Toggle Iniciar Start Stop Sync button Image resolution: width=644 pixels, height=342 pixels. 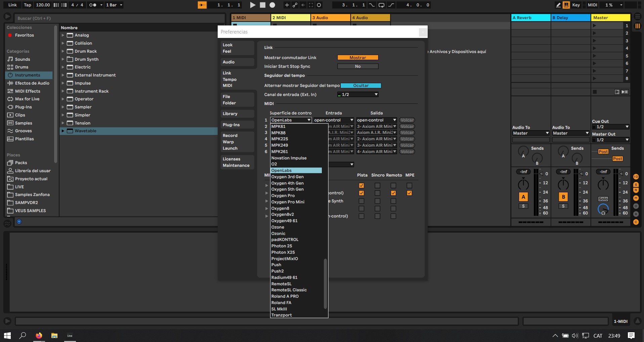(x=358, y=66)
